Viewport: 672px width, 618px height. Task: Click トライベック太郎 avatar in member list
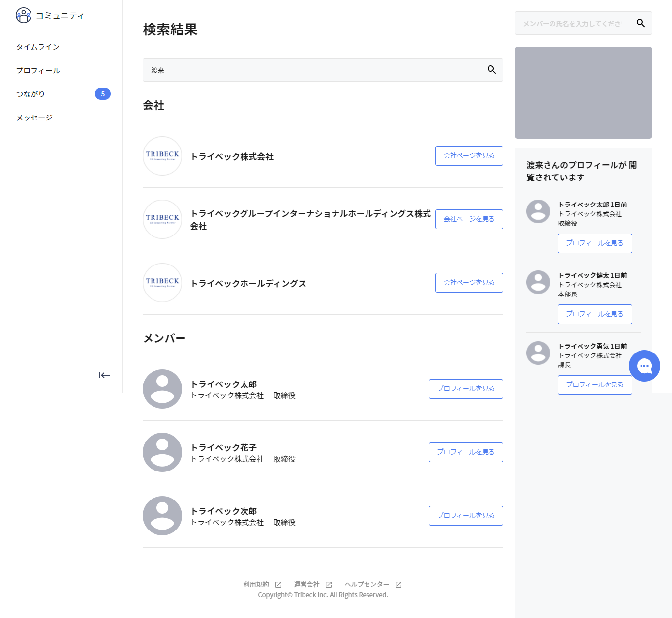click(x=162, y=389)
